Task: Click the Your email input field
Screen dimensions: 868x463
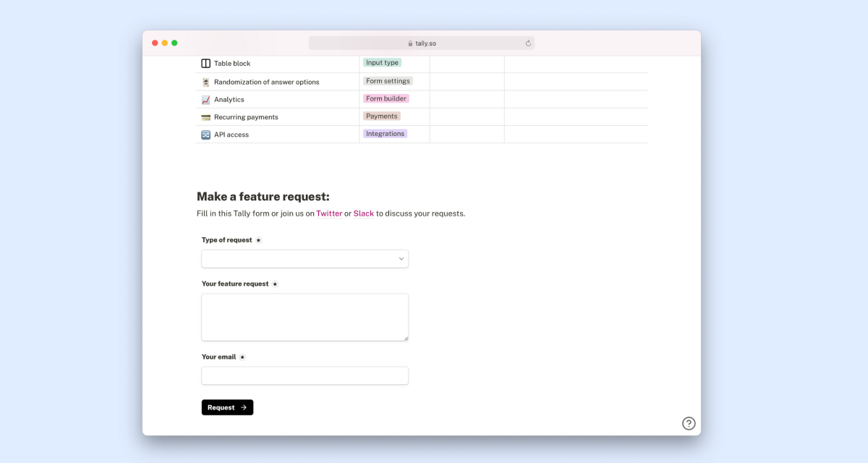Action: tap(305, 375)
